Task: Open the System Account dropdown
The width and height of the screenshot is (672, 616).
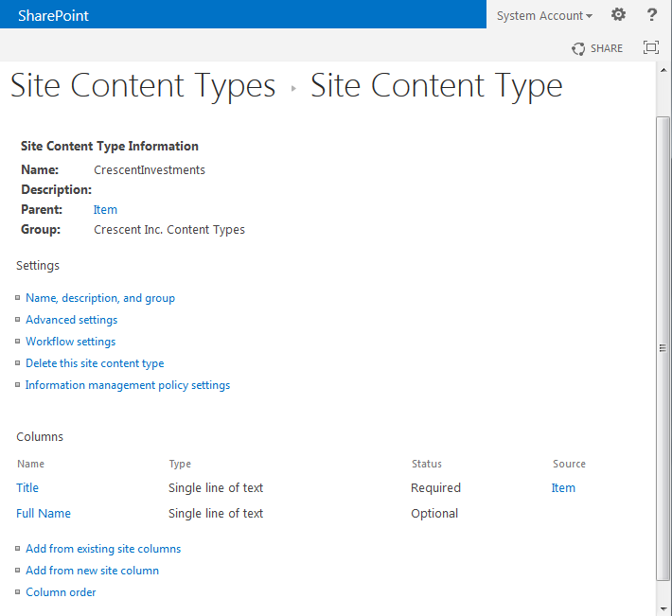Action: 544,16
